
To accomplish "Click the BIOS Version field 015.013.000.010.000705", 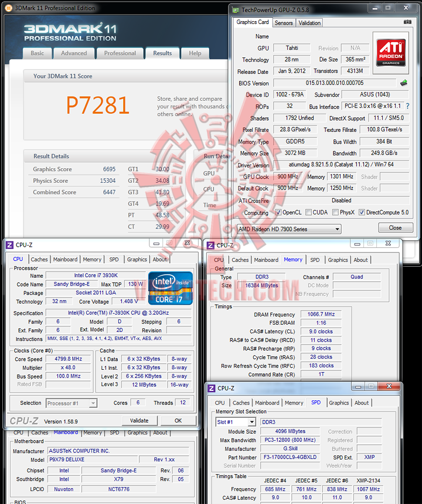I will (335, 83).
